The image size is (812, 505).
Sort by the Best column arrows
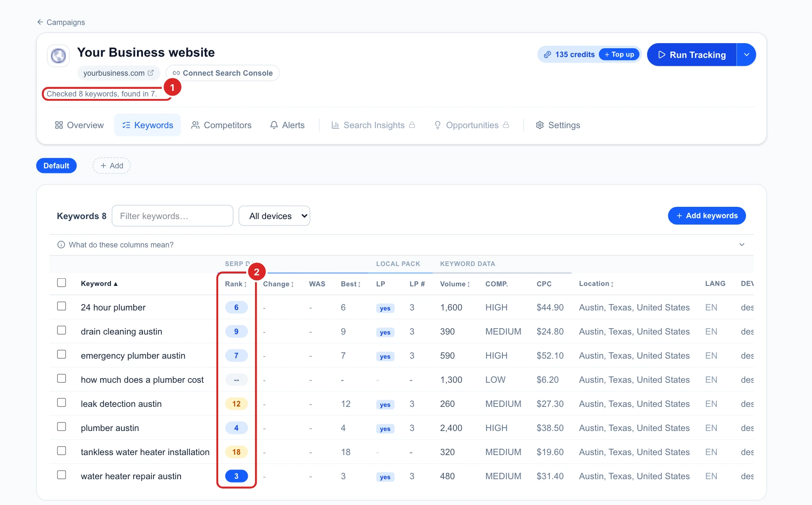(x=359, y=284)
